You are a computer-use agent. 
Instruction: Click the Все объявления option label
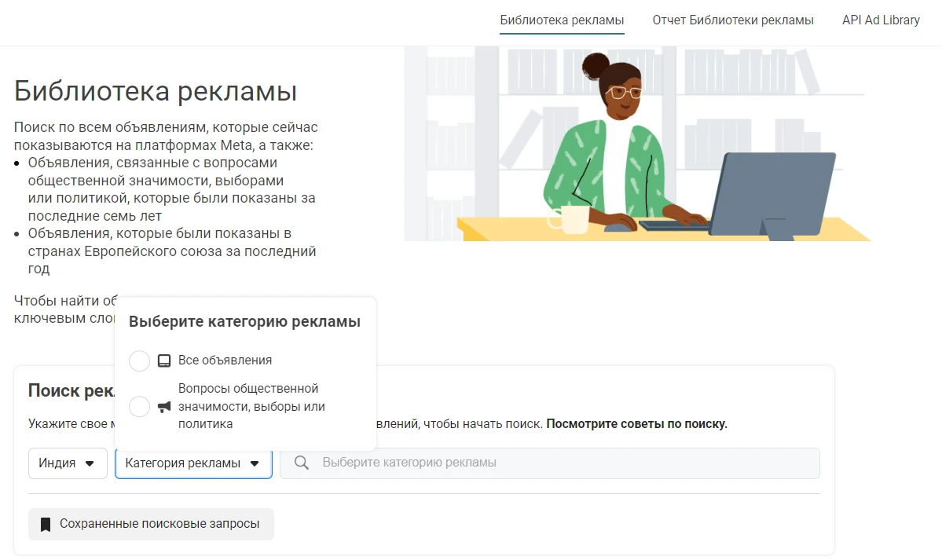click(225, 361)
